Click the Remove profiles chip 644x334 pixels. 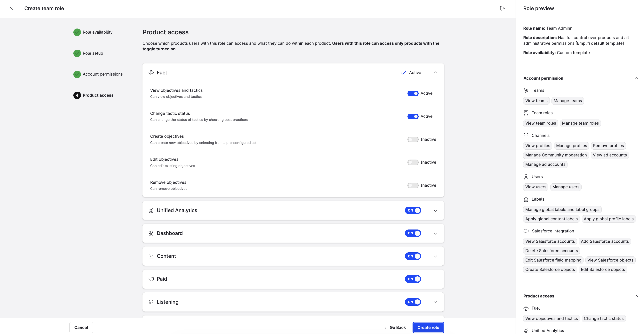point(608,146)
